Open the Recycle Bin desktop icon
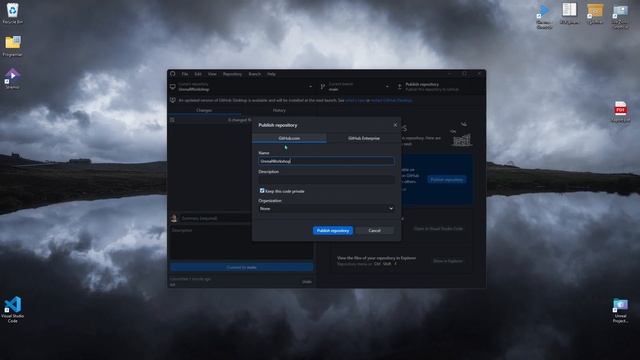640x360 pixels. point(13,13)
